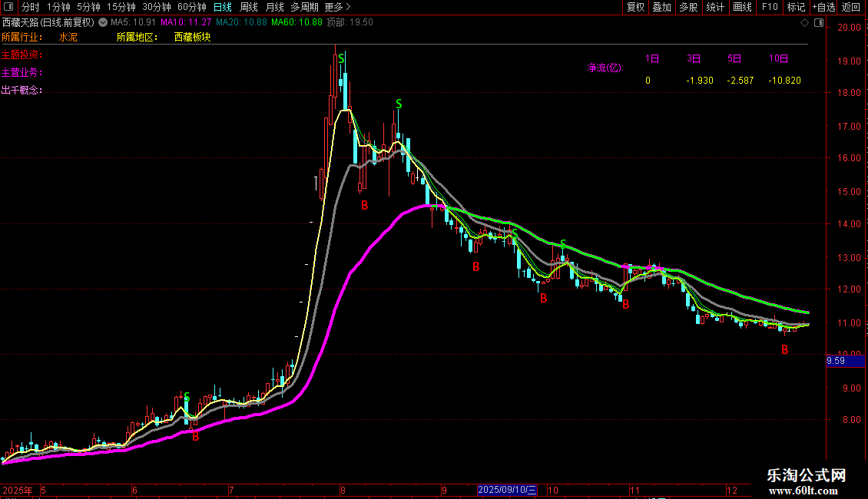Click the 标记 mark tool

point(796,7)
